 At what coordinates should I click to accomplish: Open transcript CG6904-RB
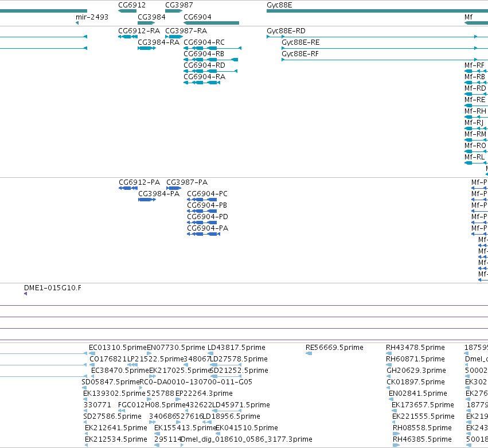click(204, 54)
